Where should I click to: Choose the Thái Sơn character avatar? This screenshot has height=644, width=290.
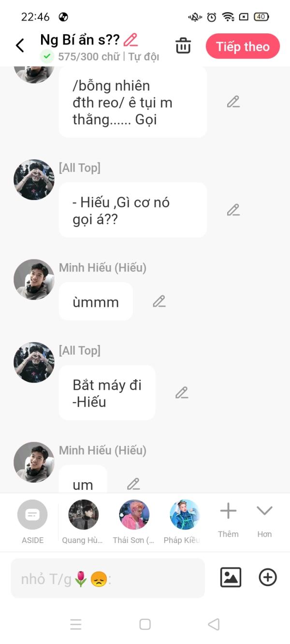click(x=134, y=515)
